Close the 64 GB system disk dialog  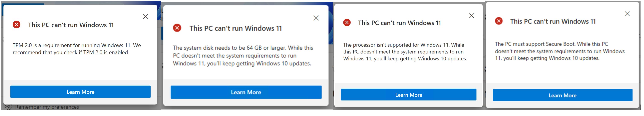tap(316, 18)
